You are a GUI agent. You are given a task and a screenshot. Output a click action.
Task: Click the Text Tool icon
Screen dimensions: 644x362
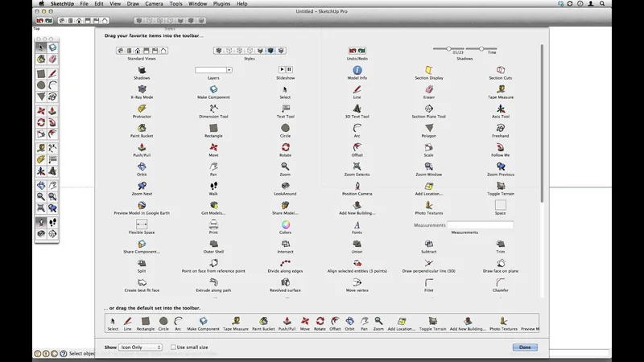tap(286, 109)
